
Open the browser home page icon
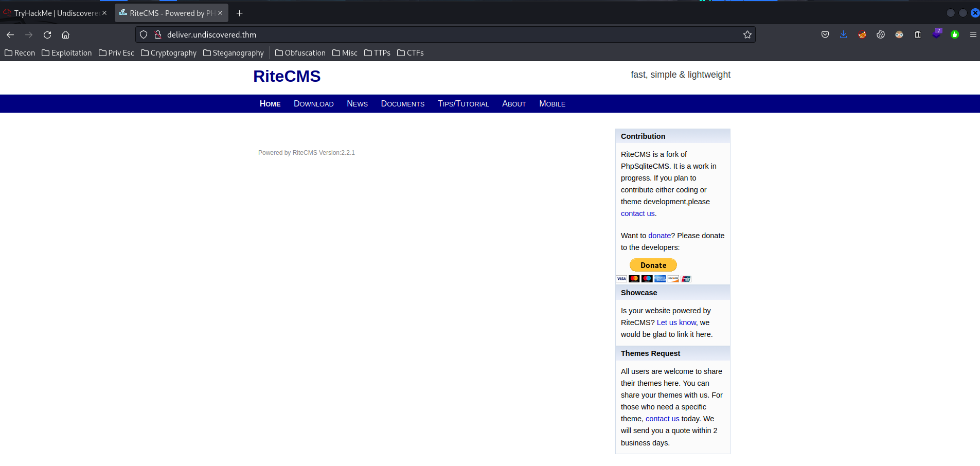point(65,34)
